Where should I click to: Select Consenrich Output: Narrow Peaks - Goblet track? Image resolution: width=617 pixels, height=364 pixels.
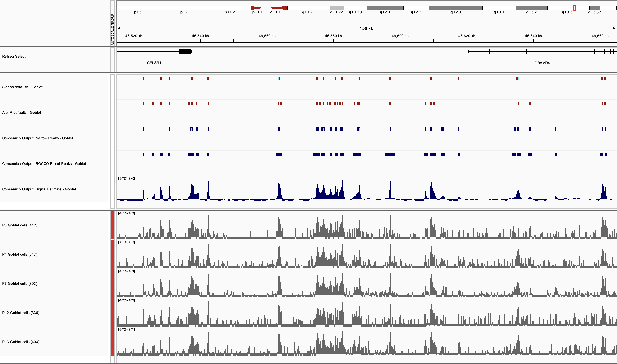(x=37, y=138)
